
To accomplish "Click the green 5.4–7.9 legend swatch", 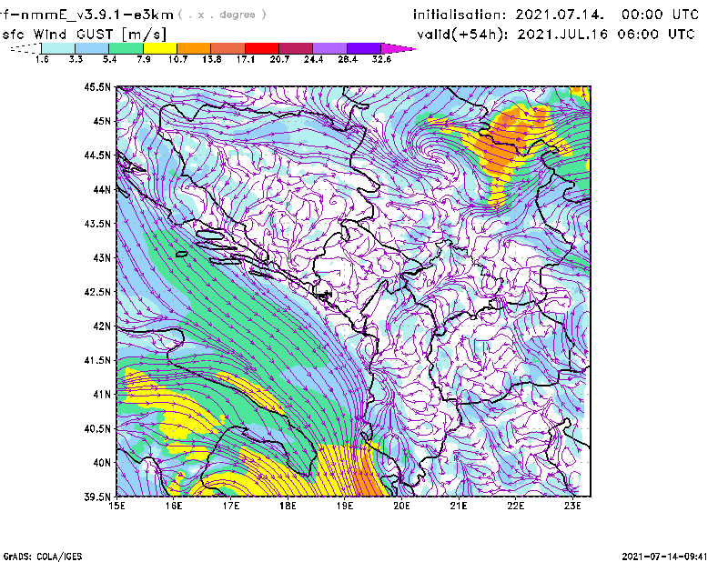I will tap(126, 48).
